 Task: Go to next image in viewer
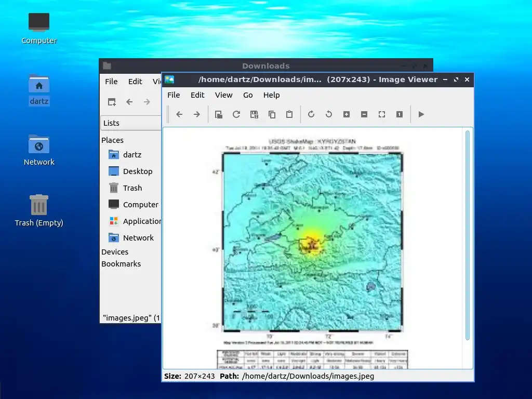tap(197, 114)
